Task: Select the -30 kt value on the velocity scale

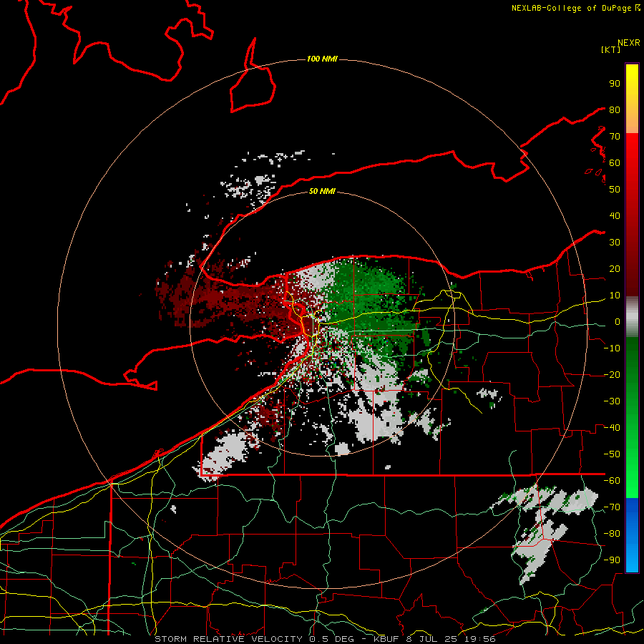Action: point(612,401)
